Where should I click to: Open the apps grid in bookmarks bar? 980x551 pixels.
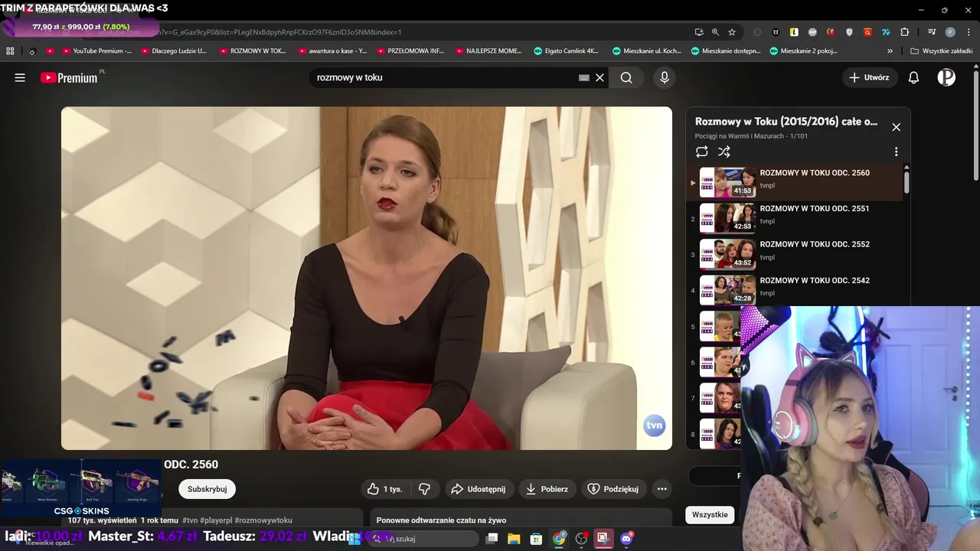click(10, 51)
